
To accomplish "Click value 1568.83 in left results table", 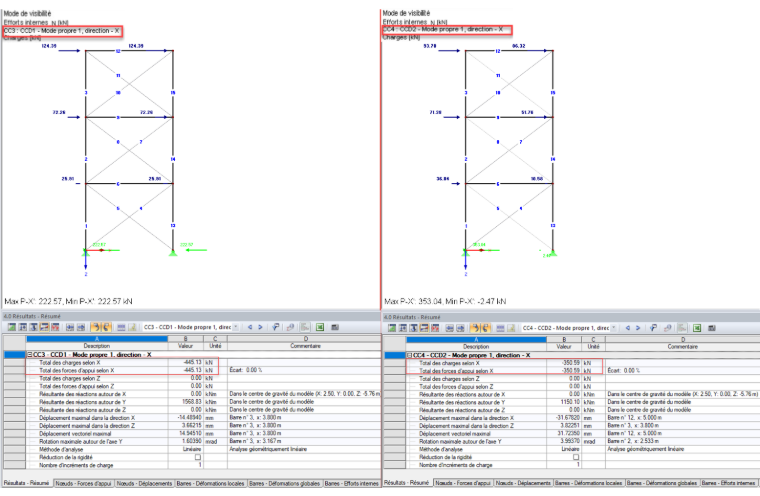I will tap(192, 402).
